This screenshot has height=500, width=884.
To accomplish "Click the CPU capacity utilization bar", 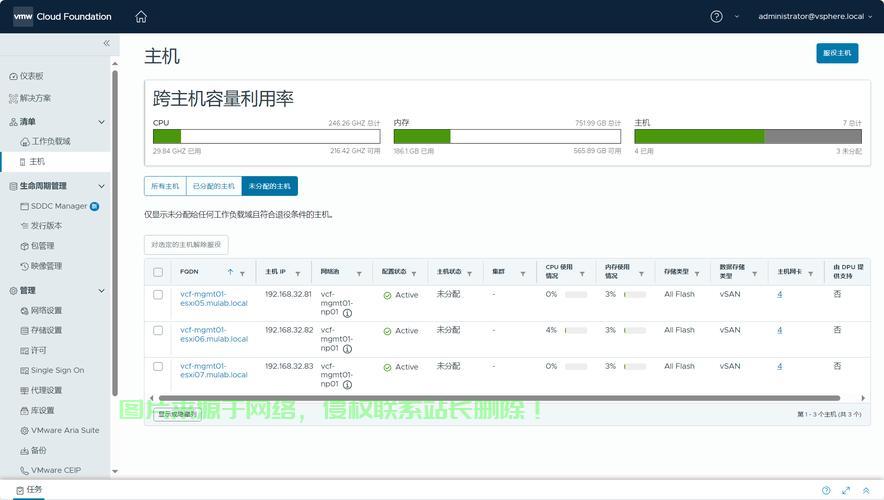I will (x=266, y=136).
